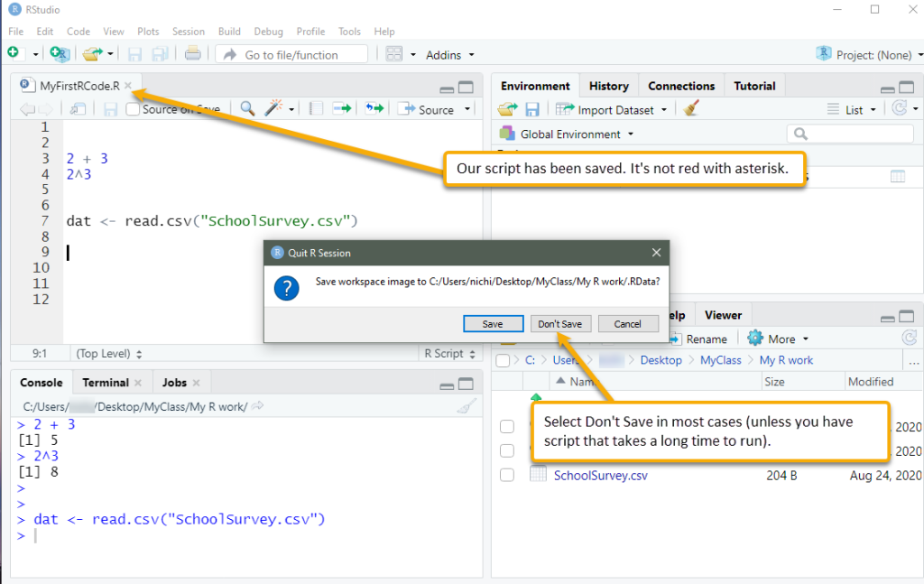Close the Quit R Session dialog with X
Viewport: 924px width, 584px height.
pos(657,252)
